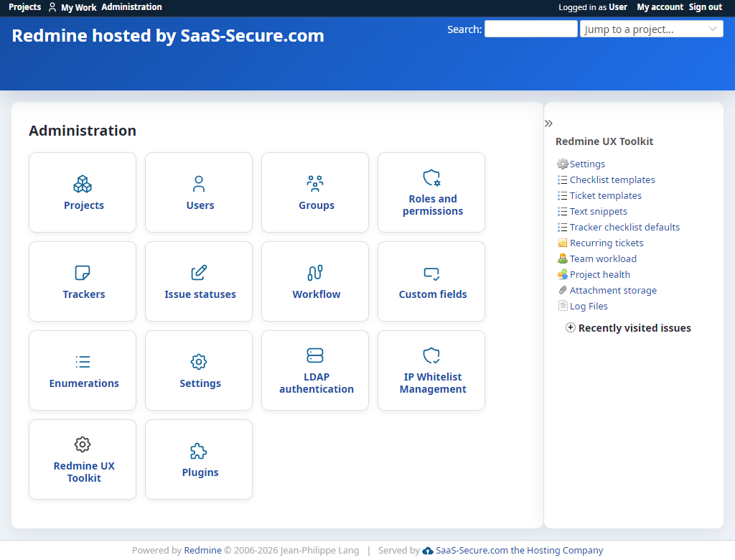
Task: Open Attachment storage in the sidebar
Action: click(x=613, y=290)
